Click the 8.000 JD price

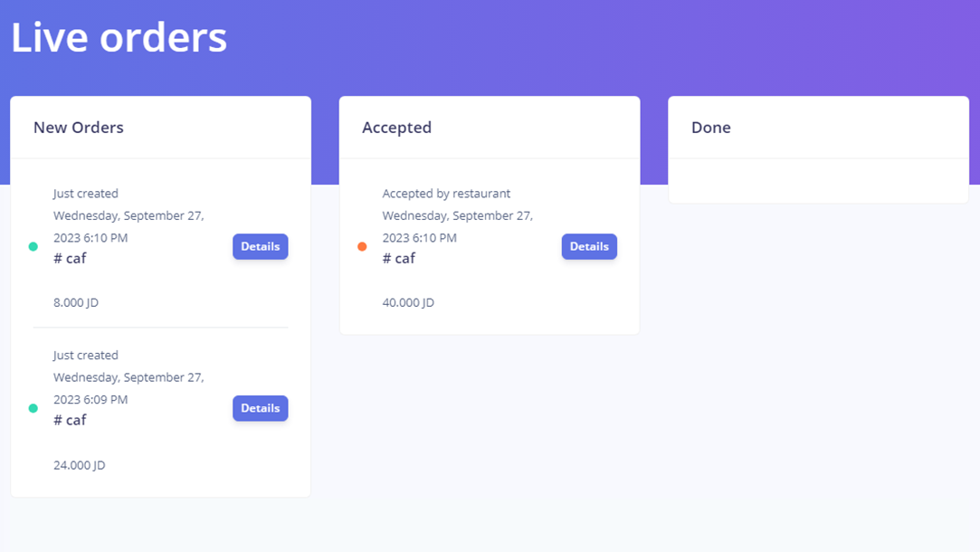76,302
